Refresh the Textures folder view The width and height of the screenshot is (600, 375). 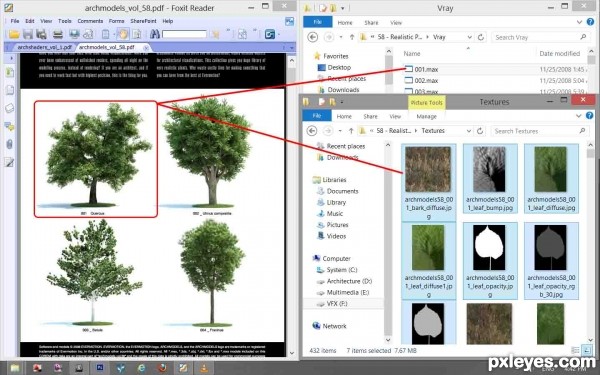(480, 131)
